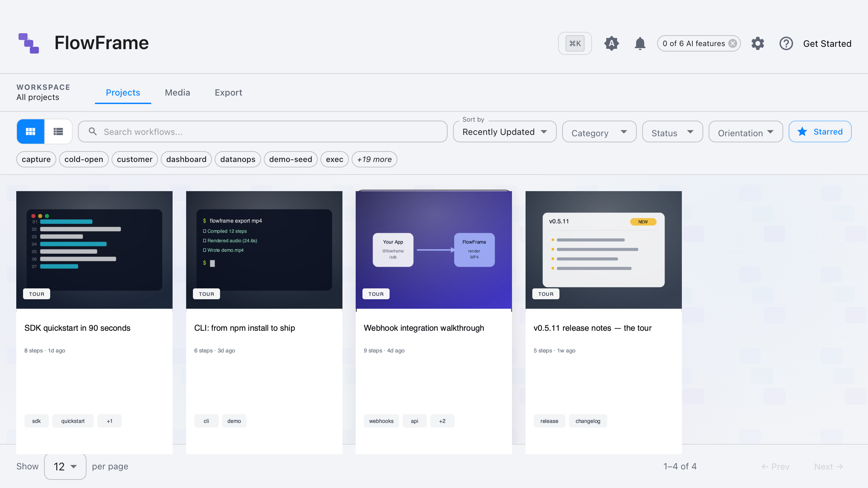Expand the Status filter dropdown
Viewport: 868px width, 488px height.
(x=672, y=131)
